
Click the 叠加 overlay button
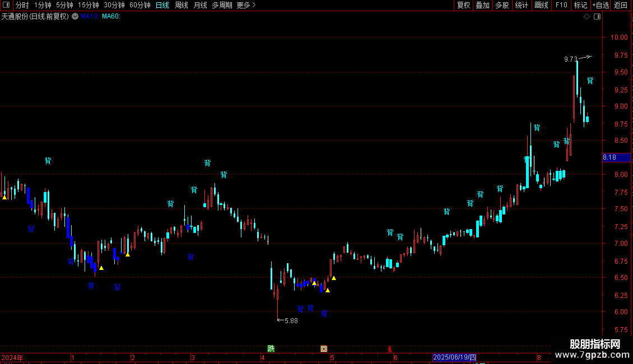pos(482,5)
